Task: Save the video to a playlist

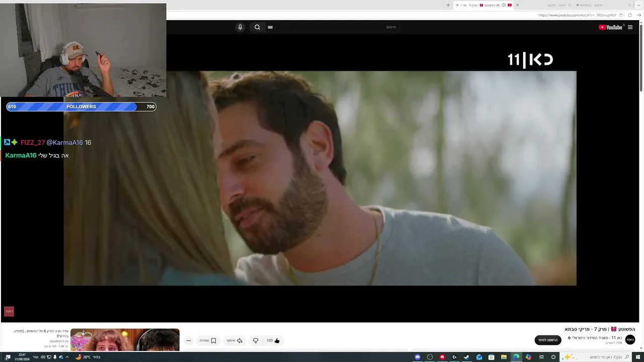Action: [208, 340]
